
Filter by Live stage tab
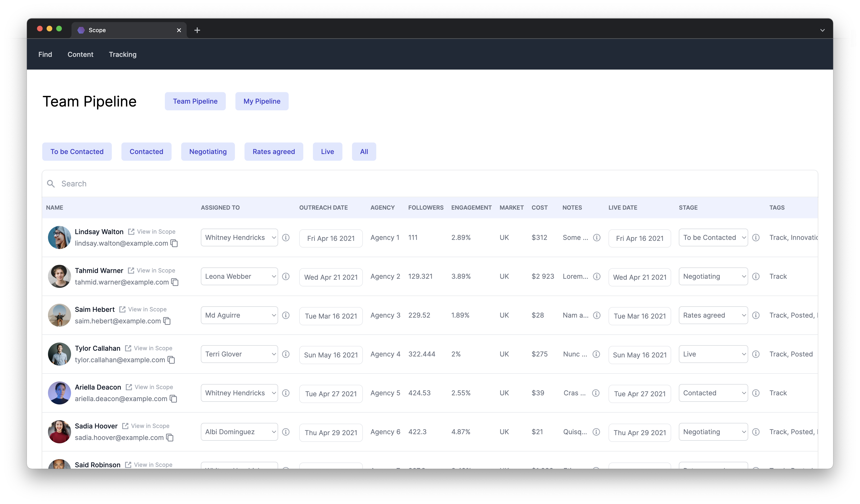[x=327, y=152]
